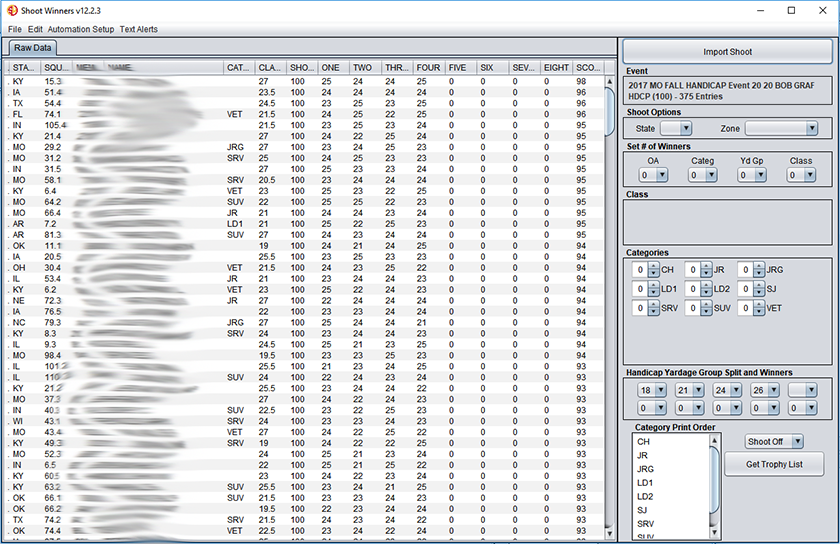Click the raw data table vertical scrollbar

pos(610,110)
